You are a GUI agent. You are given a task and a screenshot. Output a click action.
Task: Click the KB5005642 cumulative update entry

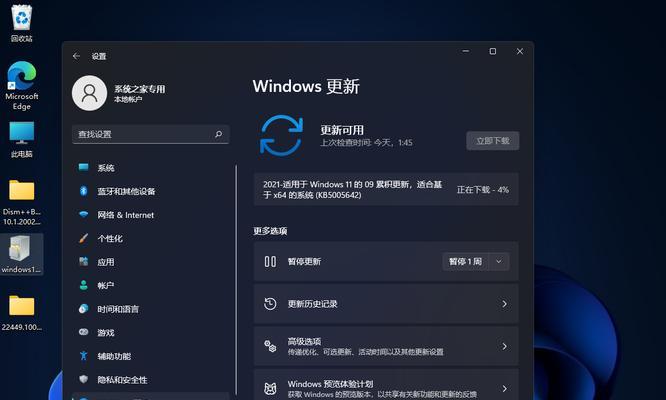(x=386, y=189)
